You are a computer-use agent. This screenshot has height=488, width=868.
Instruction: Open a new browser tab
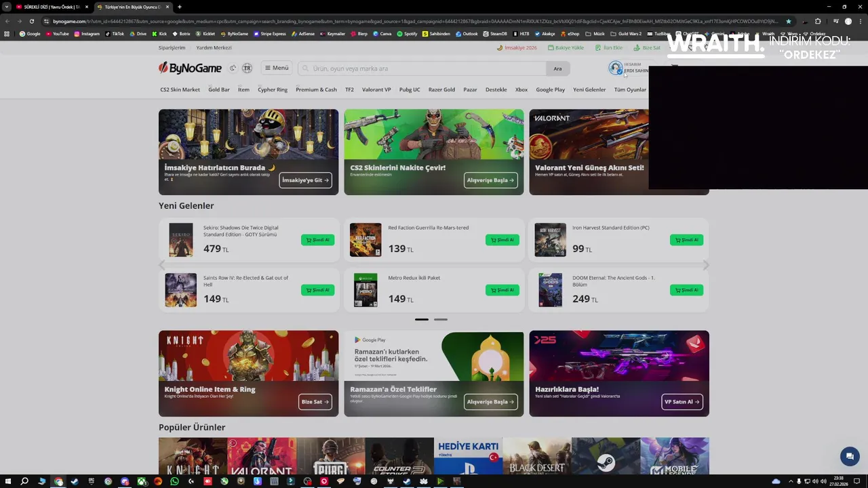point(179,7)
